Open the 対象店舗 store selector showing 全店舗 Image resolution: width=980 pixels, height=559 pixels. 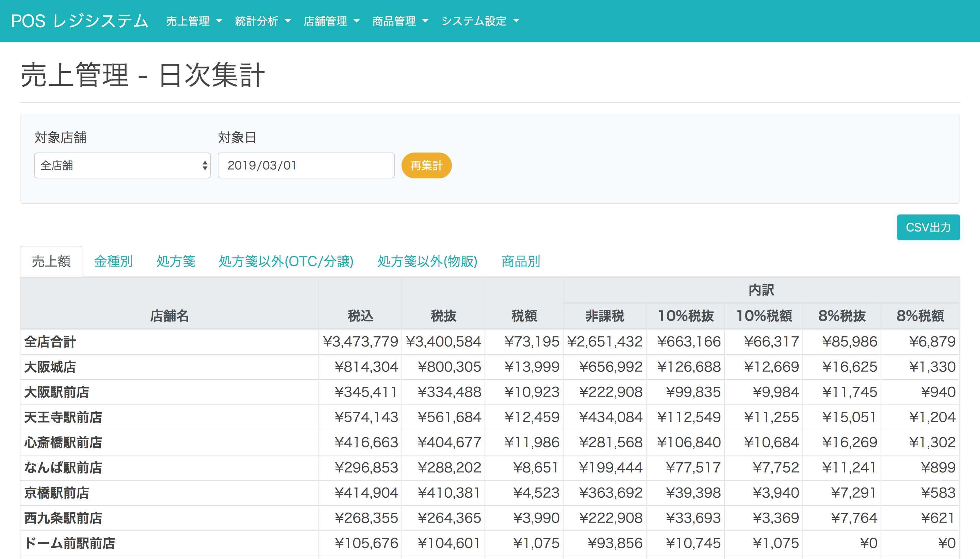[122, 165]
